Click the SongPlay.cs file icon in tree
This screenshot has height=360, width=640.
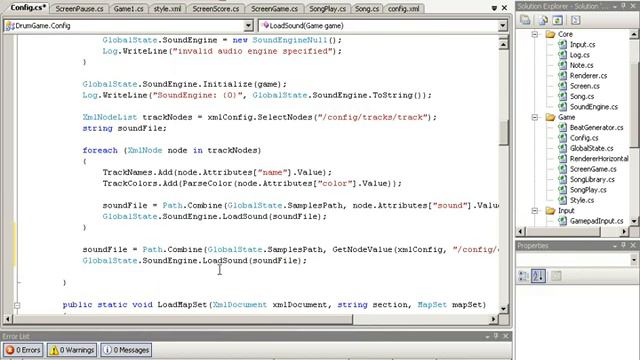click(x=562, y=190)
